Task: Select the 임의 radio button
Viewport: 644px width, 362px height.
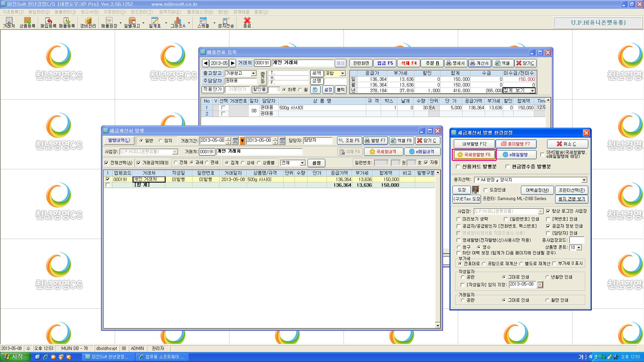Action: pyautogui.click(x=161, y=141)
